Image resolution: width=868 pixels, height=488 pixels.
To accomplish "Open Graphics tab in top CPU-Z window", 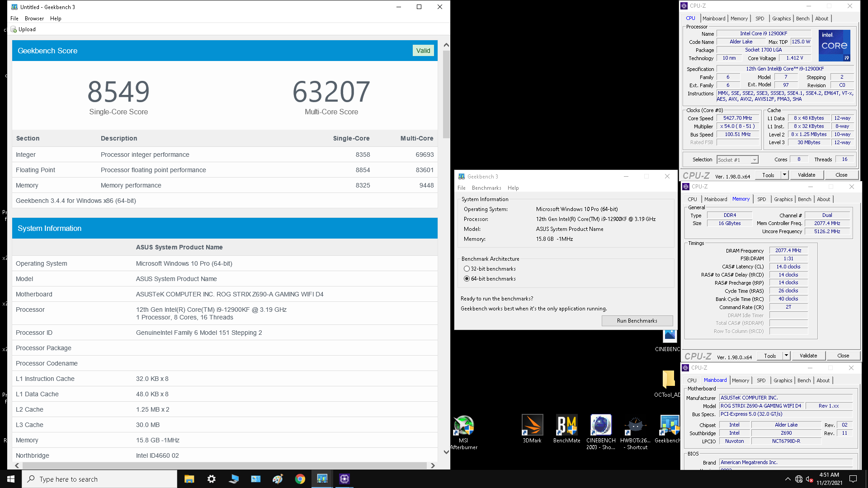I will point(781,19).
